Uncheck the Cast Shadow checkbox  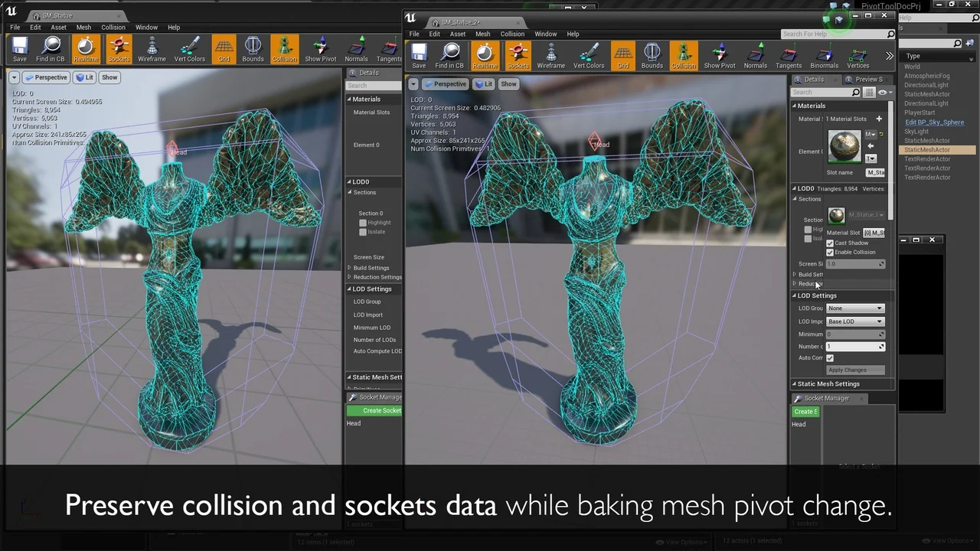point(830,243)
